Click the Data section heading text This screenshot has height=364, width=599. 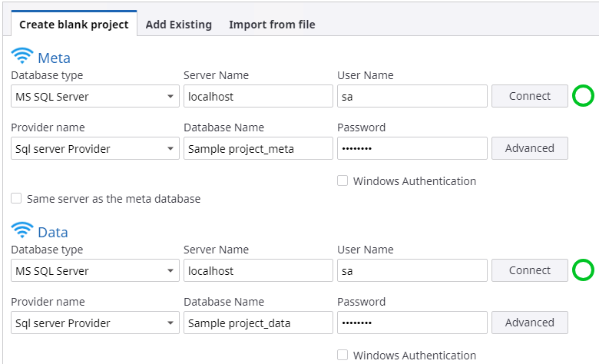(53, 232)
